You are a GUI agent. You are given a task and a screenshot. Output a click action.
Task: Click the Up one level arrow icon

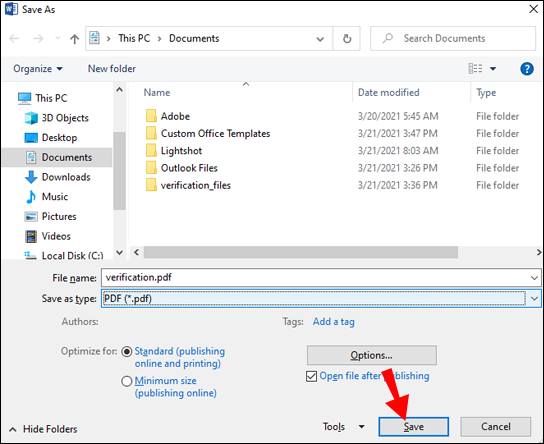[x=74, y=39]
